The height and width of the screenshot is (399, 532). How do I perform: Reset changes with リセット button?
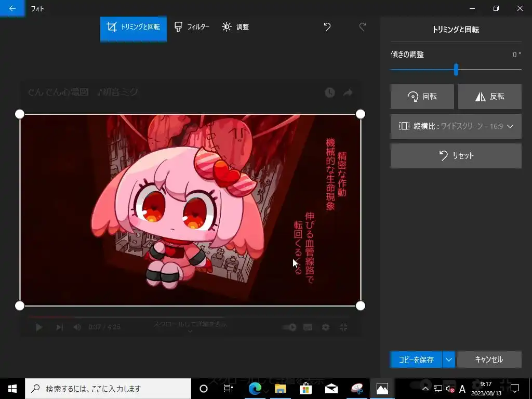coord(456,156)
